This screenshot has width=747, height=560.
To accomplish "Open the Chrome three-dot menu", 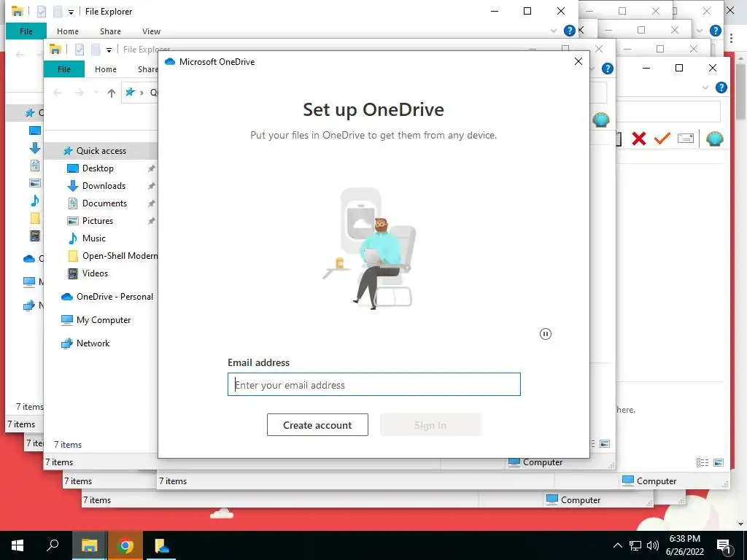I will click(731, 39).
